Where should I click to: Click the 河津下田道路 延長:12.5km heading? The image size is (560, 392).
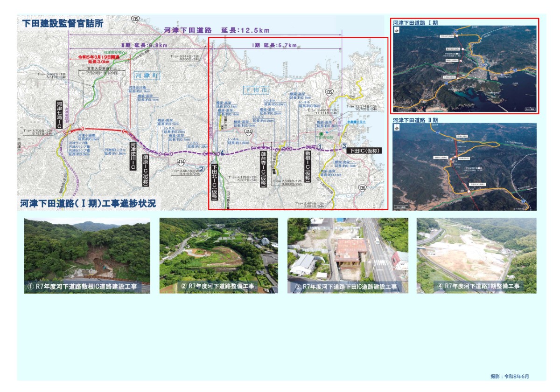coord(217,30)
